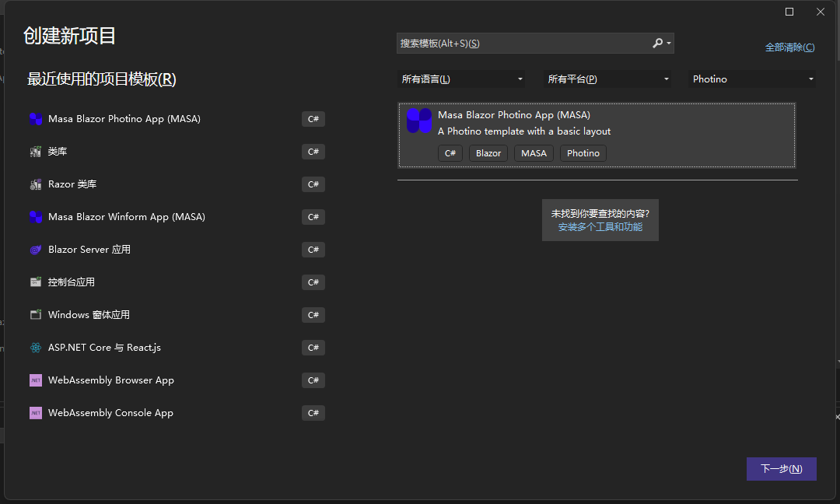Open 安装多个工具和功能 link
The width and height of the screenshot is (840, 504).
(x=600, y=226)
